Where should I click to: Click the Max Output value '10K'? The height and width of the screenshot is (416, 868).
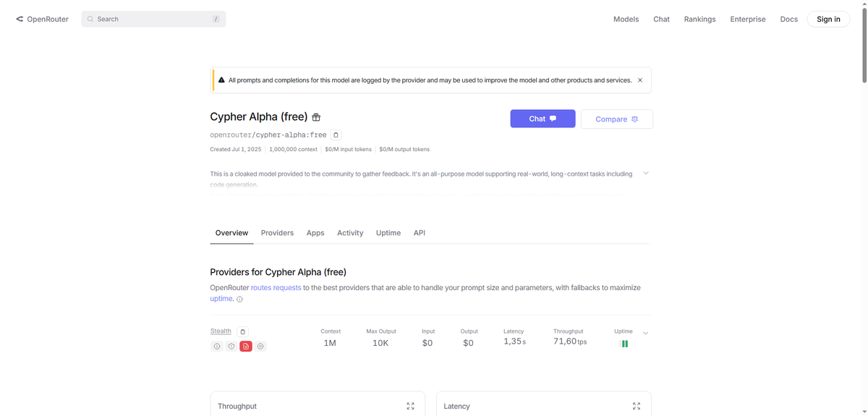(x=380, y=343)
